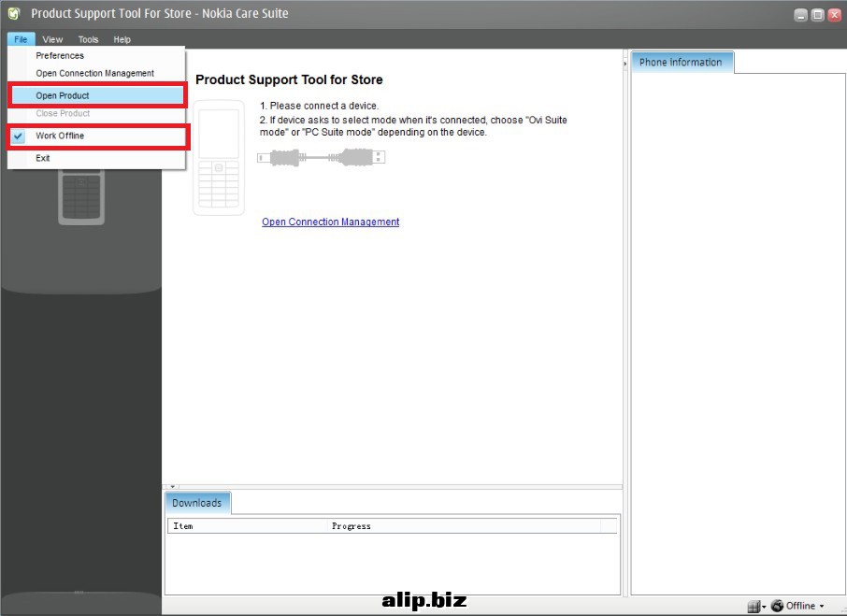Switch to the Phone information tab
This screenshot has height=616, width=847.
point(682,63)
